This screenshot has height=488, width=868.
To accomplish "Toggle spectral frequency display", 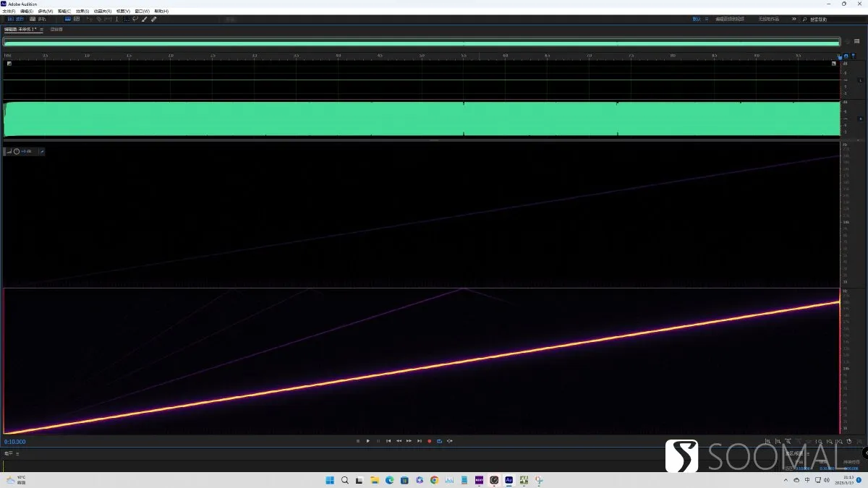I will 68,20.
